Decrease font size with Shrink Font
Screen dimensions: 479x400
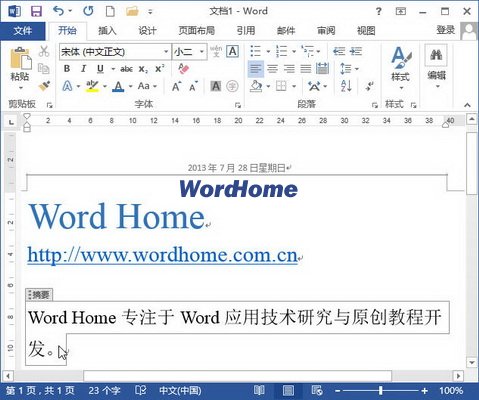coord(194,86)
